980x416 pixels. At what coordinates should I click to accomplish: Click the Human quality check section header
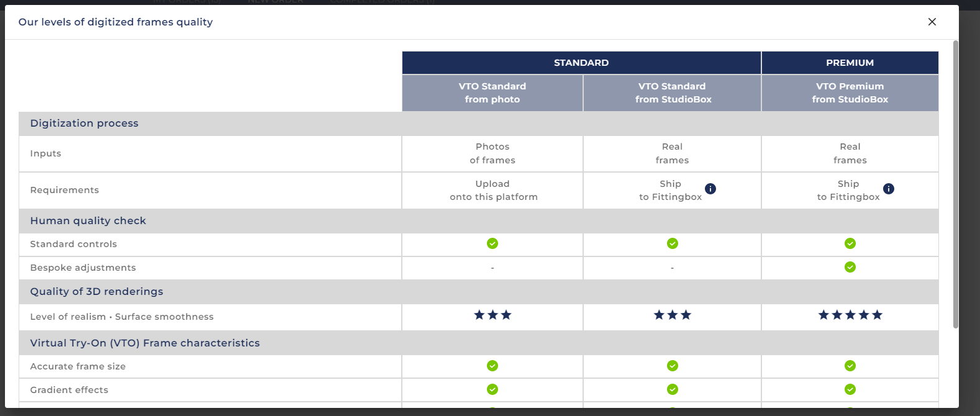click(x=88, y=221)
